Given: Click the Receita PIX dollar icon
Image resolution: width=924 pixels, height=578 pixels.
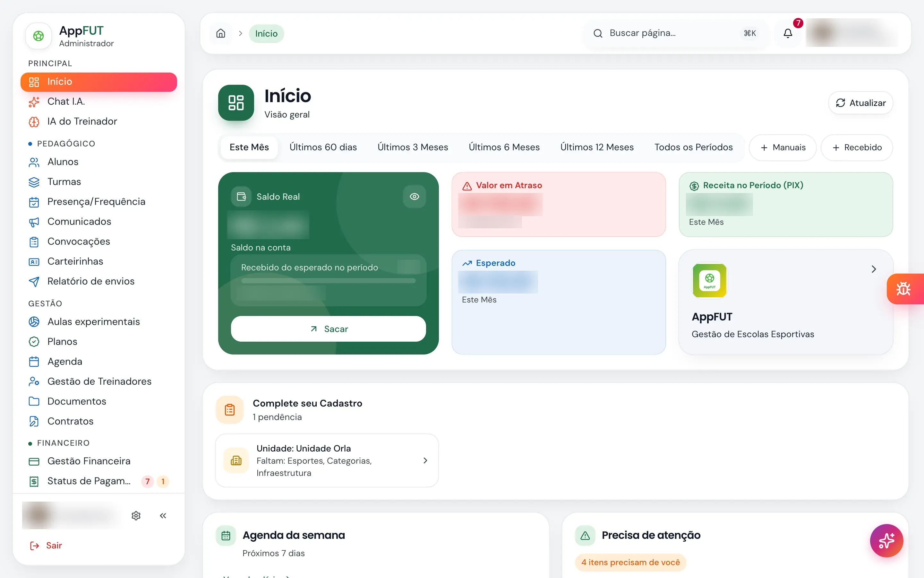Looking at the screenshot, I should (694, 186).
